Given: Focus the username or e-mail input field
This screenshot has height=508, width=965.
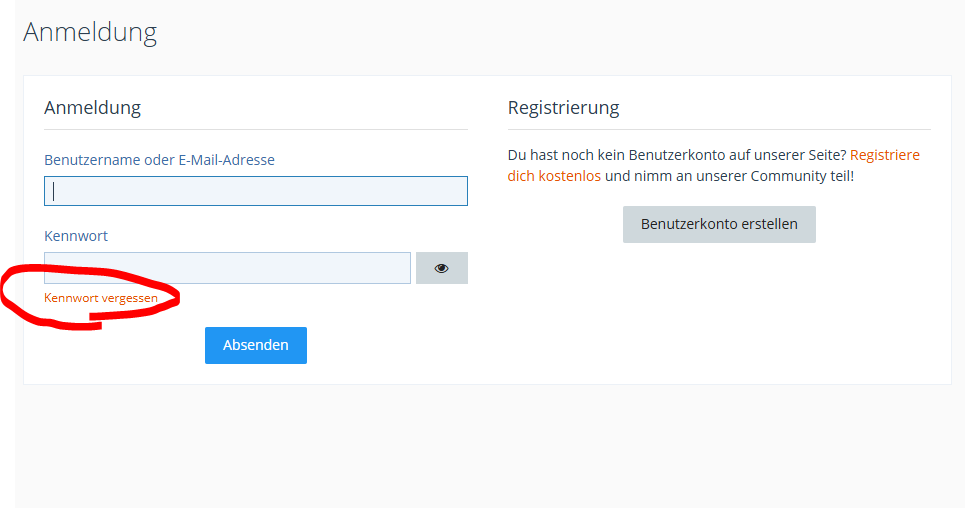Looking at the screenshot, I should (x=256, y=191).
